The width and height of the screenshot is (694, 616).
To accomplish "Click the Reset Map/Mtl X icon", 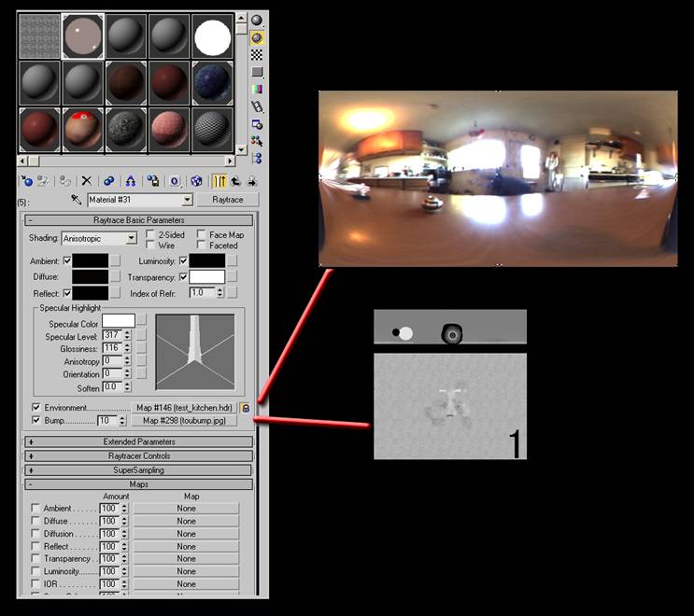I will [x=87, y=181].
